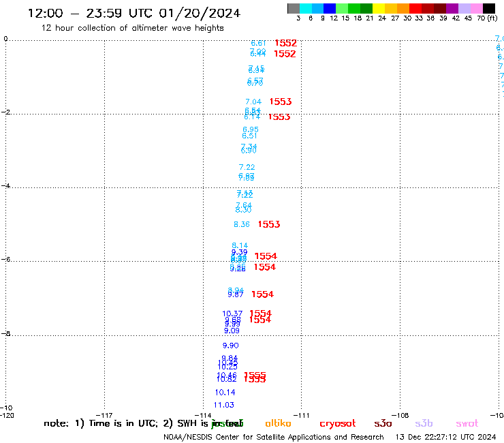Click the '24' legend scale label
504x443 pixels.
point(382,18)
